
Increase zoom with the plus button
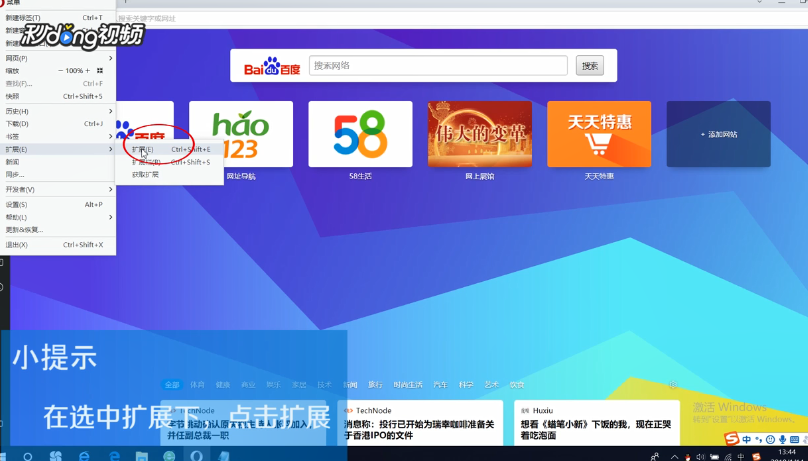coord(88,71)
